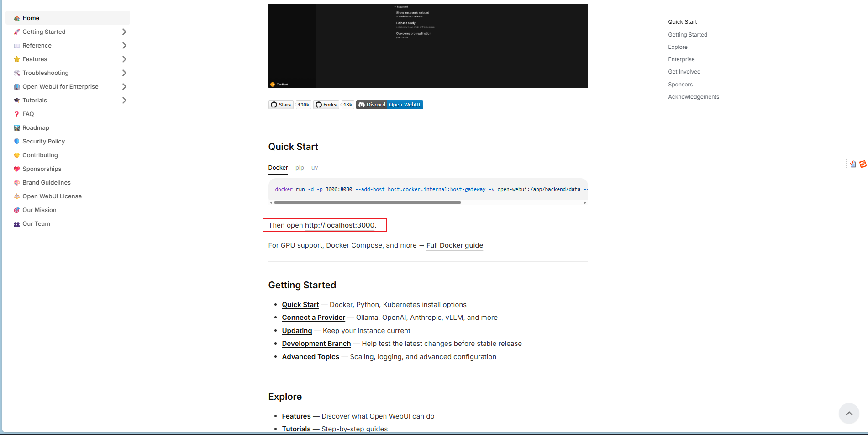Expand the Reference sidebar section

coord(124,46)
